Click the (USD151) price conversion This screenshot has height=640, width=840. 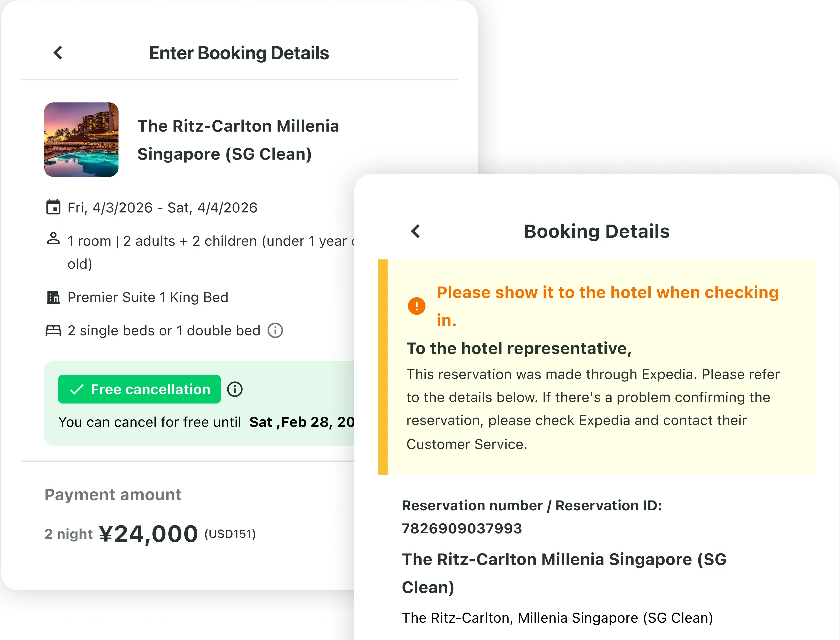(230, 534)
